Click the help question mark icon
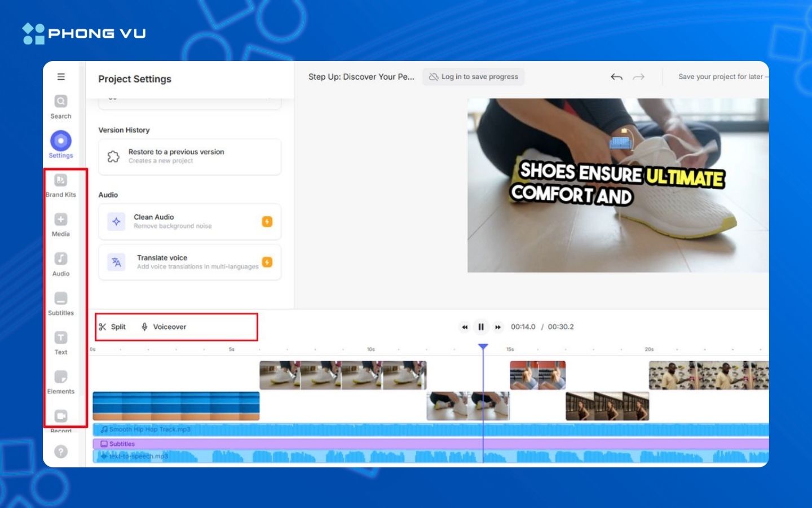This screenshot has height=508, width=812. pos(61,452)
